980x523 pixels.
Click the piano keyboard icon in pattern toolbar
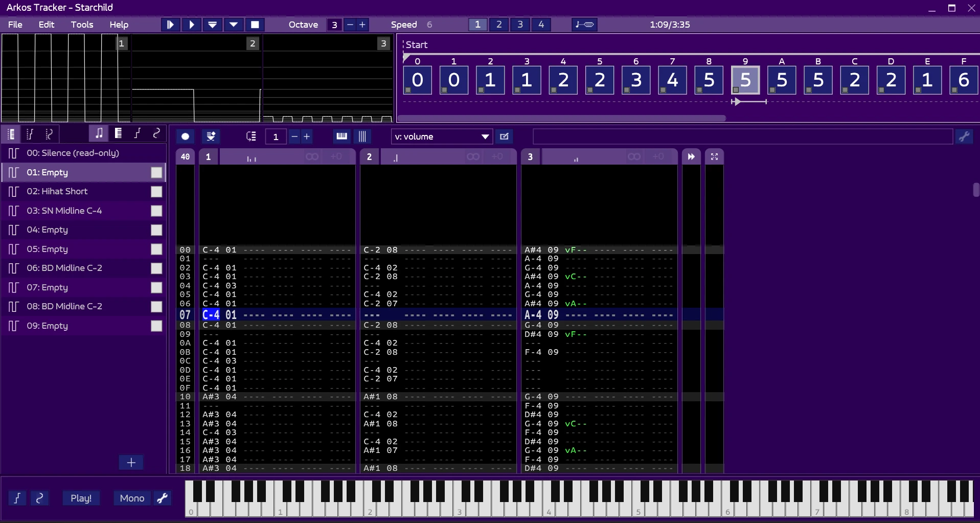click(341, 136)
